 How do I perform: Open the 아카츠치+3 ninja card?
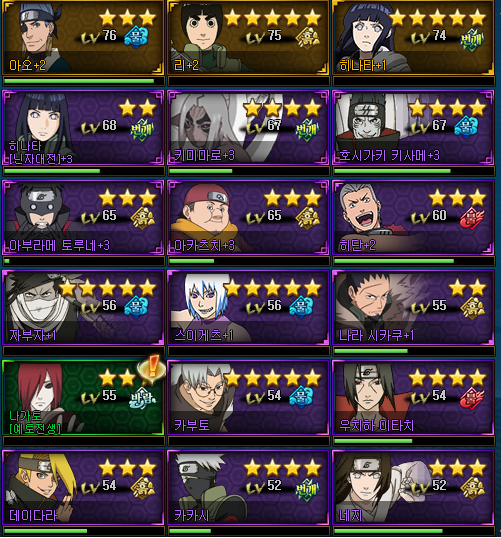pos(248,218)
